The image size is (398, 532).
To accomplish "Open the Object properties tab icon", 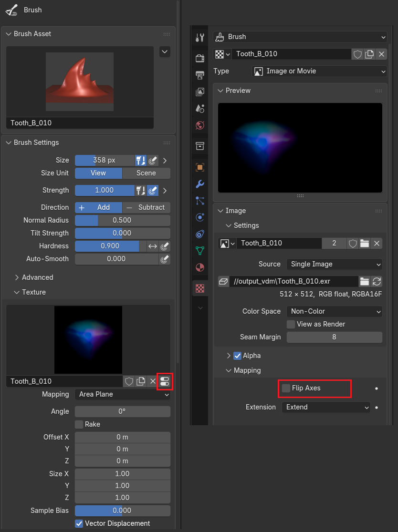I will pos(200,167).
